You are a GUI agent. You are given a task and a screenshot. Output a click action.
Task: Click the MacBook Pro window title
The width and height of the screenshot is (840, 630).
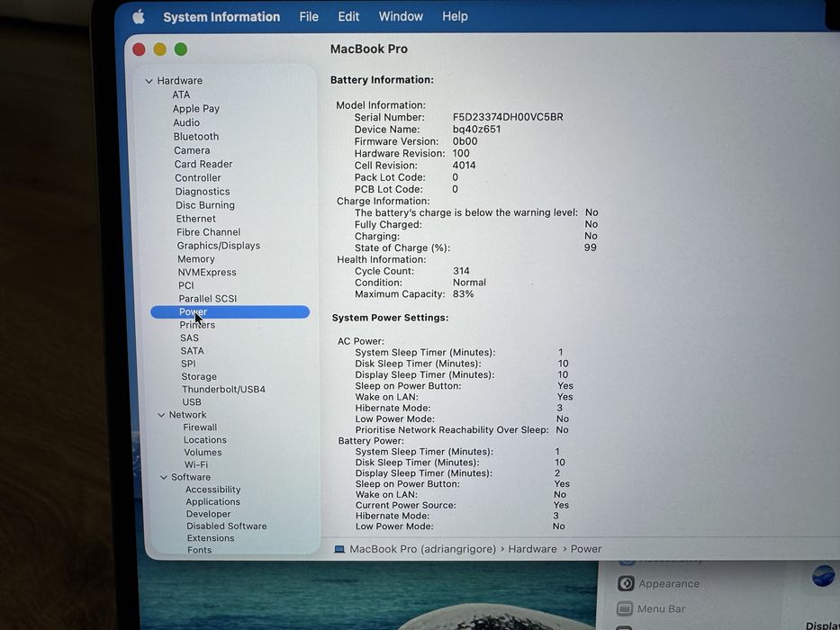[x=368, y=49]
